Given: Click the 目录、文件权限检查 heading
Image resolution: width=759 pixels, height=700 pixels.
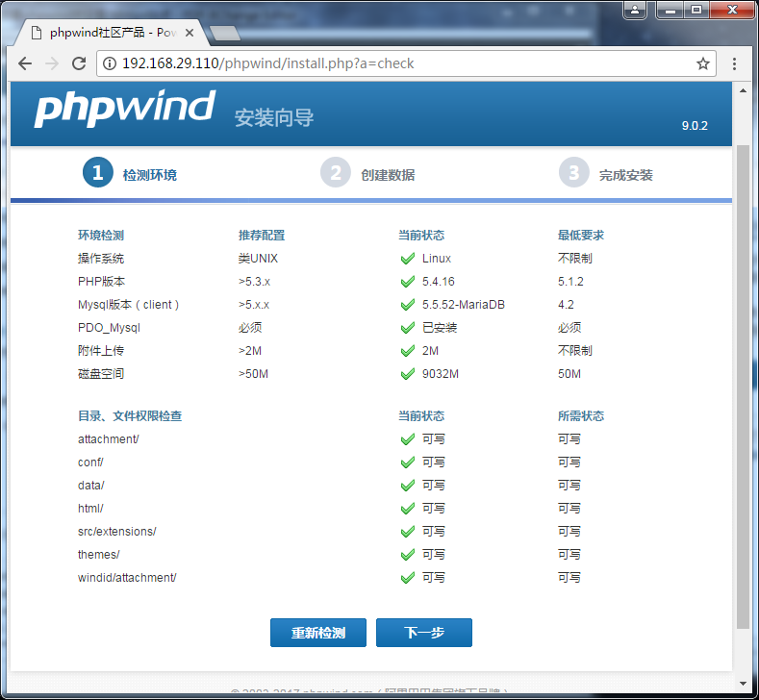Looking at the screenshot, I should [x=130, y=416].
